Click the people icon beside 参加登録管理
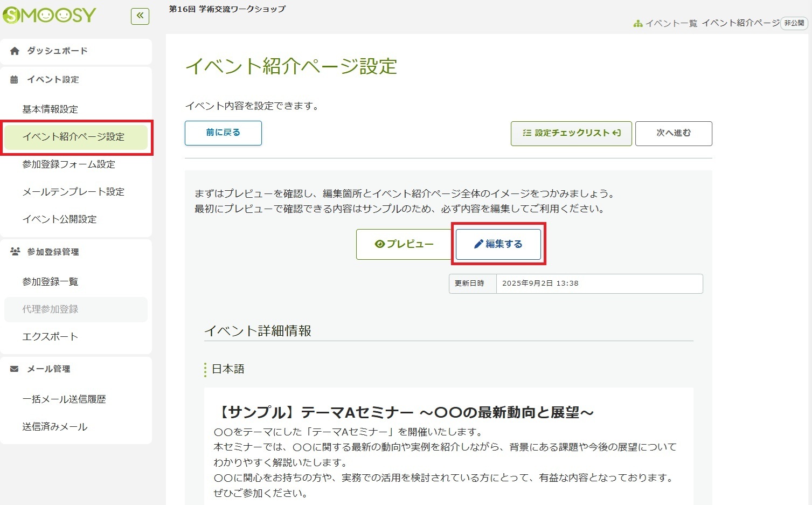 tap(15, 252)
